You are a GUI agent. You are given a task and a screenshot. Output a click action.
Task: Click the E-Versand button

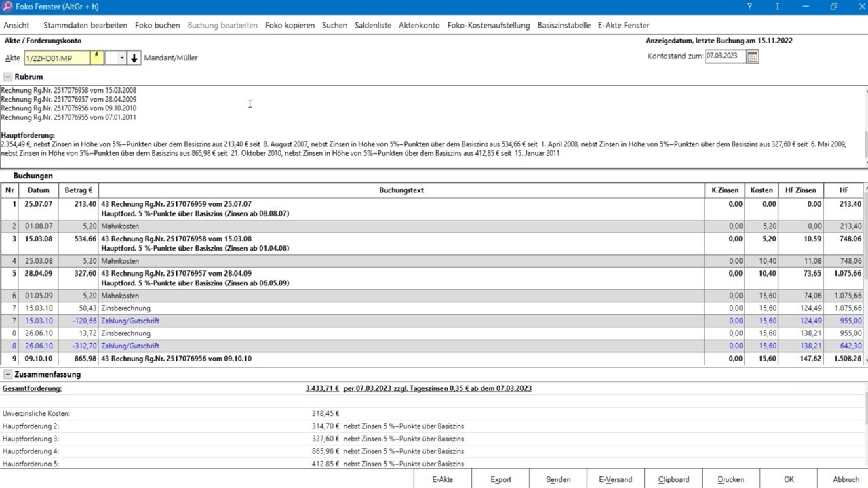tap(616, 479)
